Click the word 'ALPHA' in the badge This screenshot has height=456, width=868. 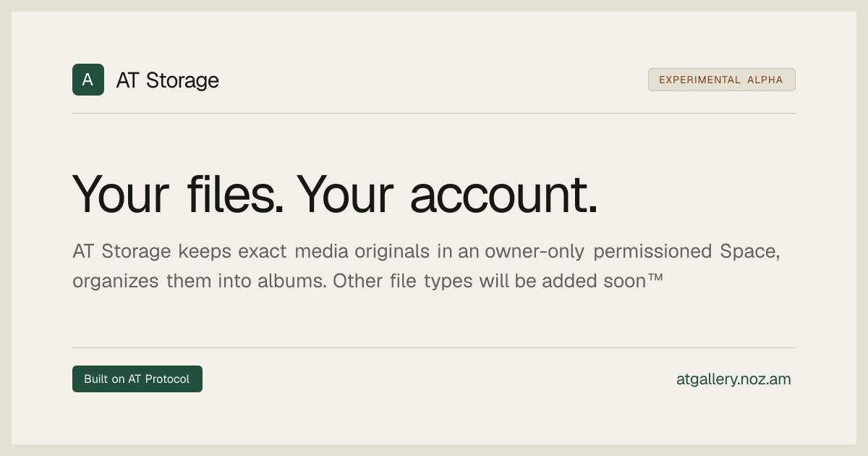(x=765, y=80)
